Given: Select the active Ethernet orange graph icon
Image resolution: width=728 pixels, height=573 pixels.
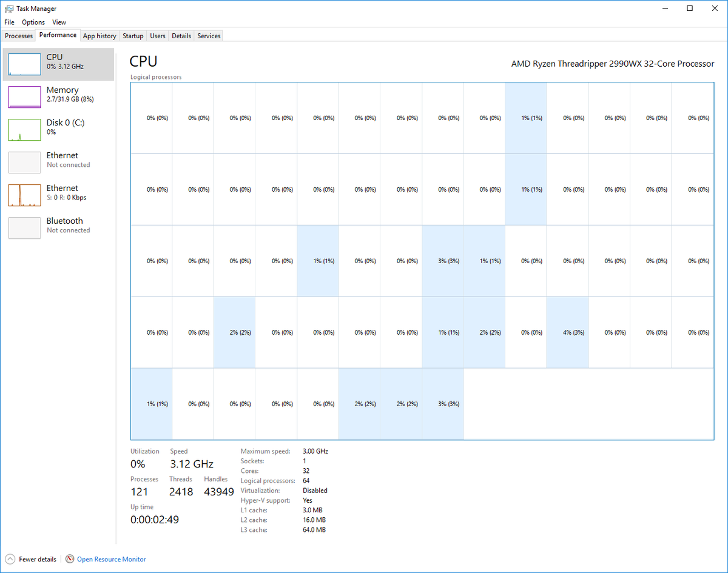Looking at the screenshot, I should [24, 195].
